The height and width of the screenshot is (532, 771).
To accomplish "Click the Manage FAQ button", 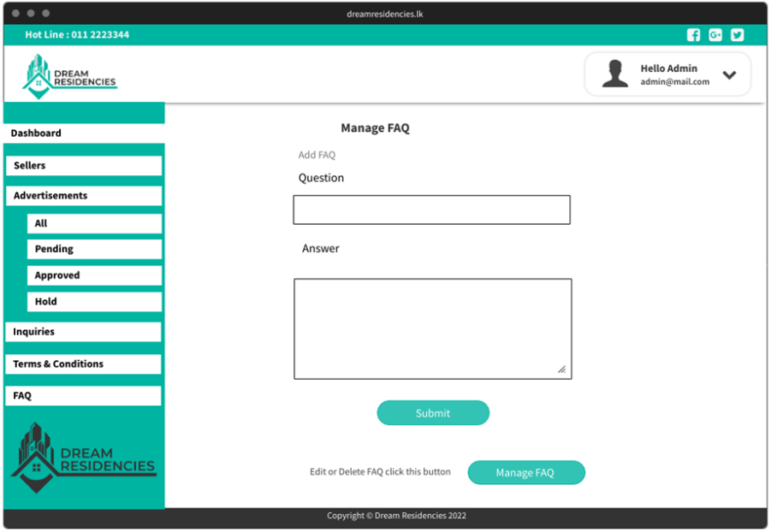I will [526, 473].
